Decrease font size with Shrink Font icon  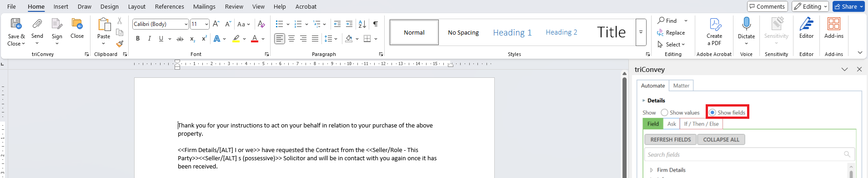click(228, 24)
